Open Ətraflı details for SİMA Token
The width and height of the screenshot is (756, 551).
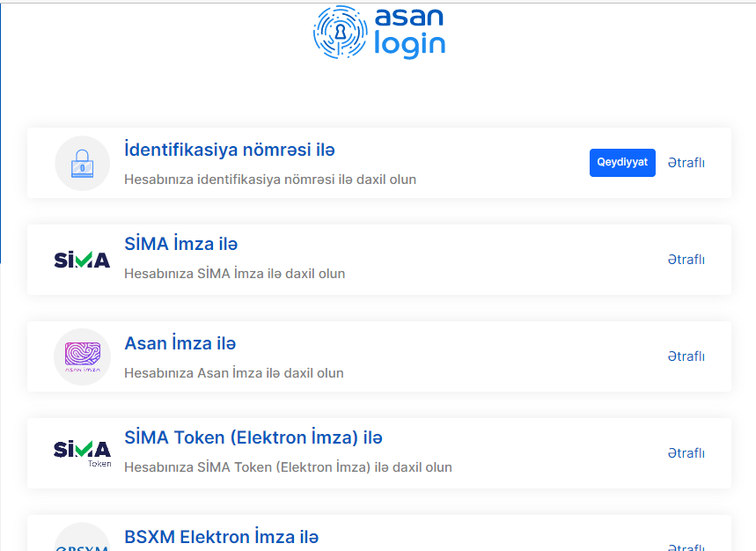(x=686, y=453)
